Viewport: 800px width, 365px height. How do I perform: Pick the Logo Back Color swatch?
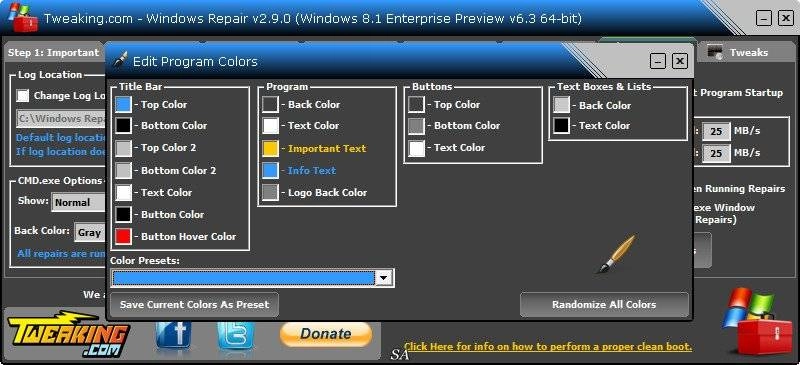pyautogui.click(x=270, y=192)
